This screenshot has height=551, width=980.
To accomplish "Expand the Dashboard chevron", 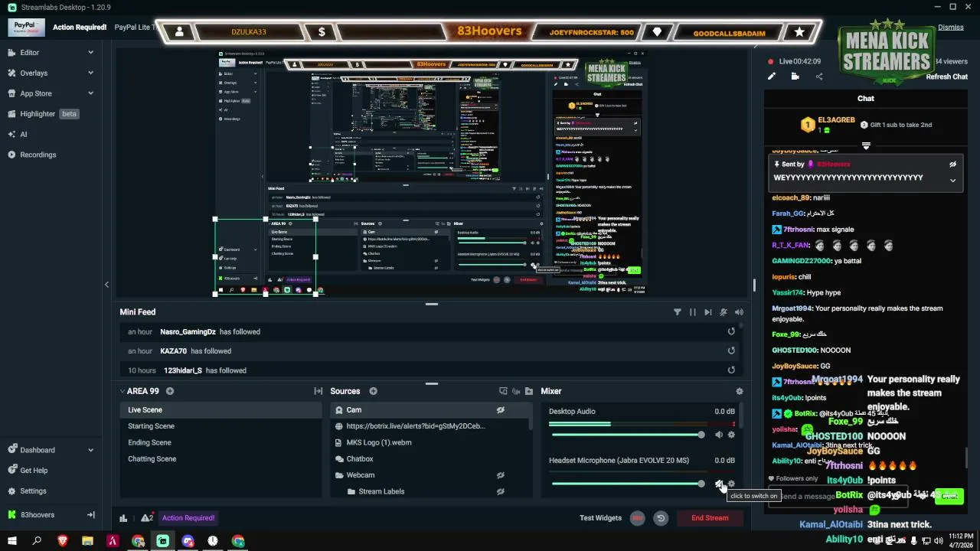I will tap(90, 450).
